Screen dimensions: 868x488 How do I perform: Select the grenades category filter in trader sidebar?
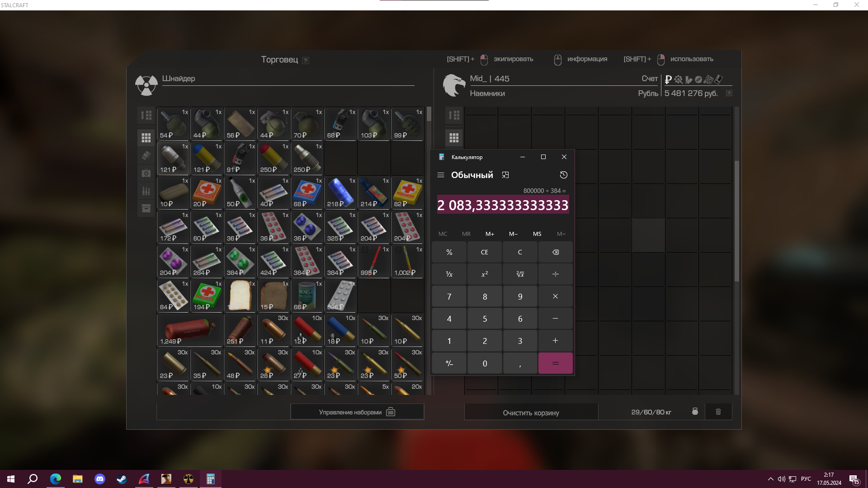(x=146, y=155)
